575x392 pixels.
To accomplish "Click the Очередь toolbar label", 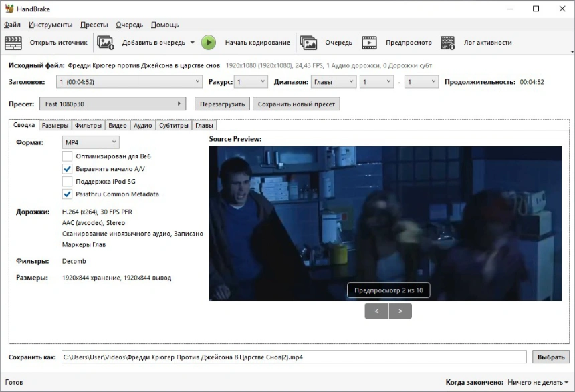I will pyautogui.click(x=338, y=43).
